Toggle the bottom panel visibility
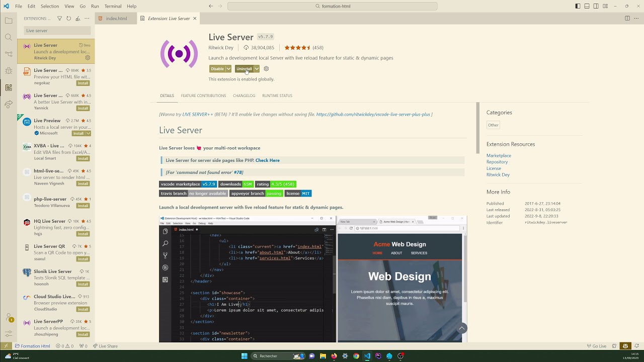 [x=587, y=6]
